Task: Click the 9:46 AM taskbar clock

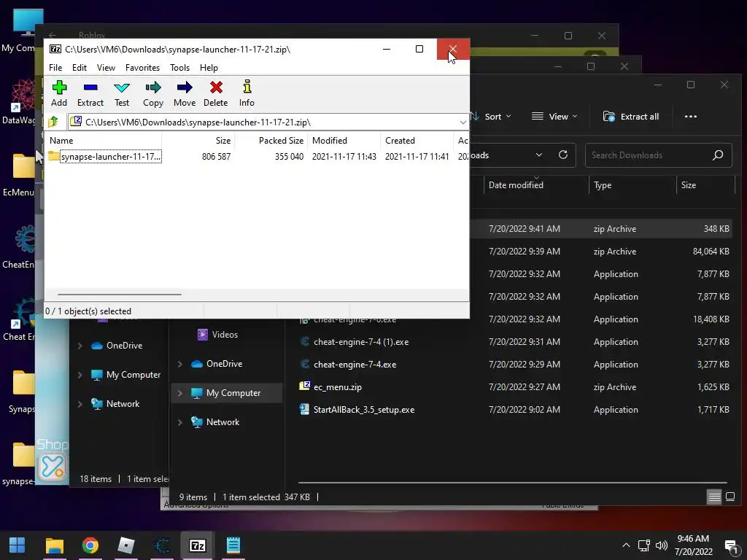Action: tap(693, 539)
